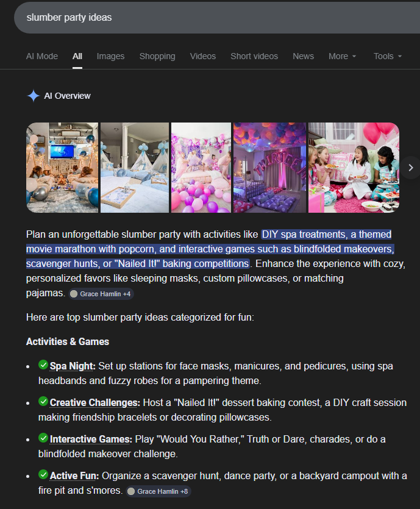The image size is (420, 509).
Task: Click the Activities & Games heading
Action: tap(68, 341)
